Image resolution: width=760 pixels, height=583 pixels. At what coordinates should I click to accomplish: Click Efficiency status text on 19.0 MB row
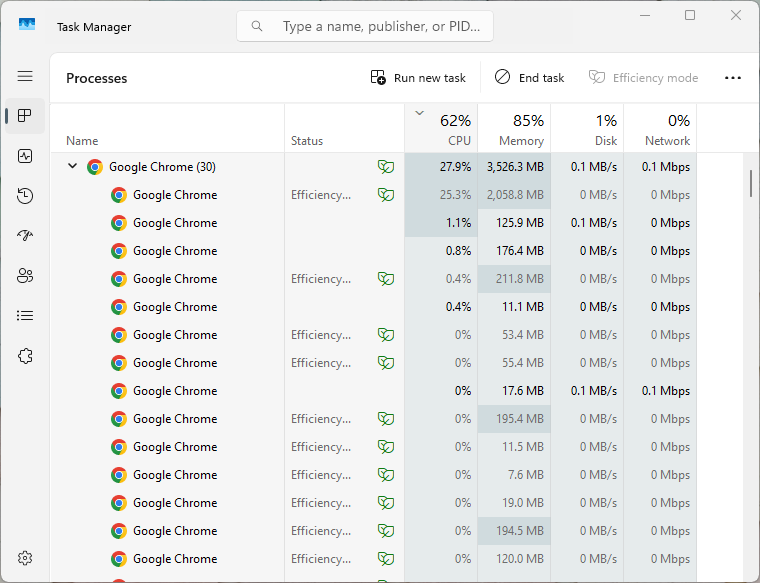tap(321, 503)
